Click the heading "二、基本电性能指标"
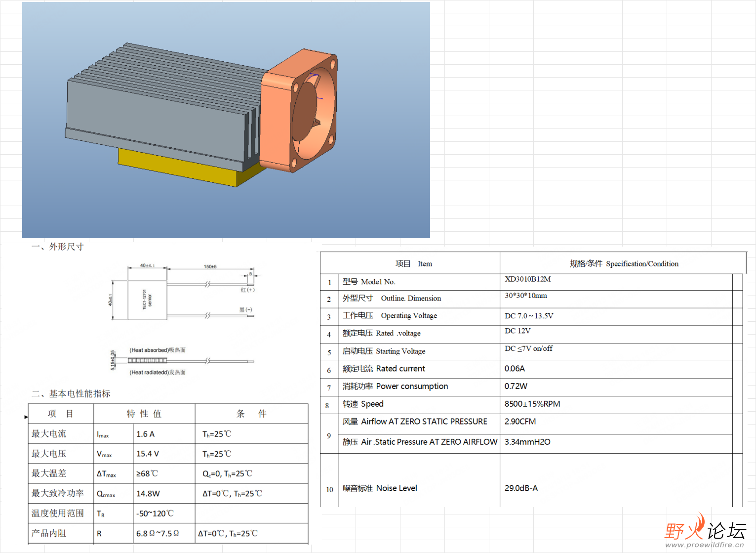 (71, 393)
